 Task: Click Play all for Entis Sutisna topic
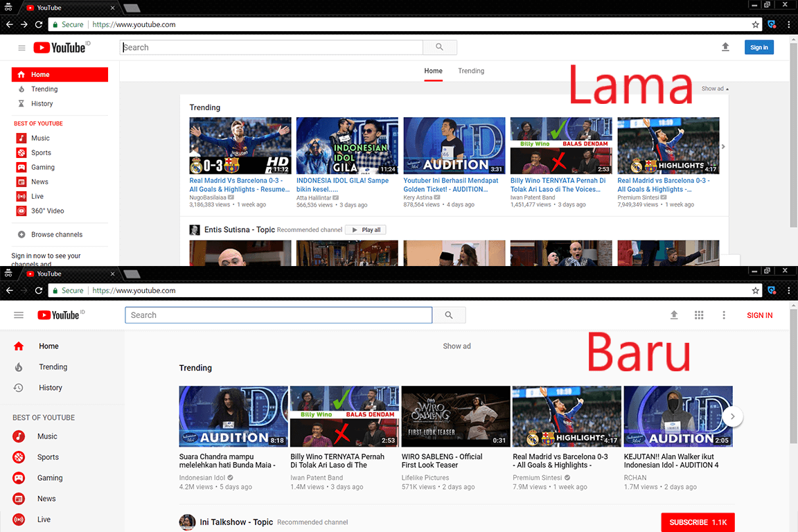point(366,230)
